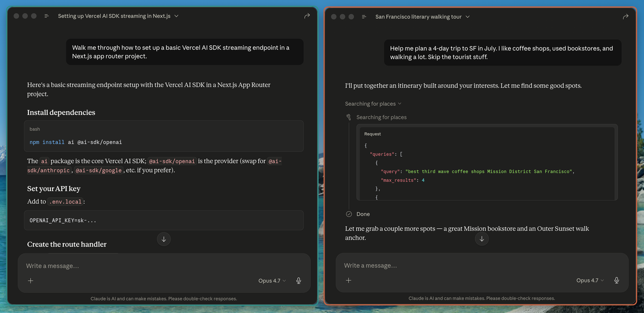Jump to bottom arrow in Vercel chat
644x313 pixels.
164,239
